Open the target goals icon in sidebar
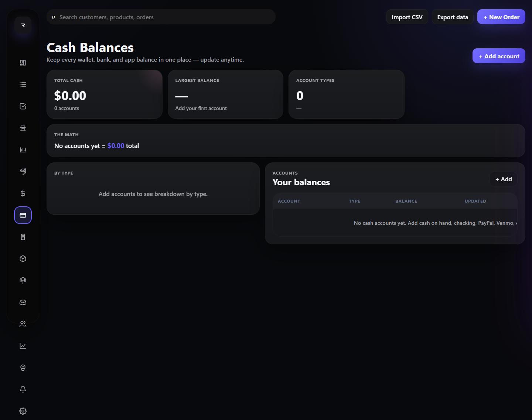532x420 pixels. [x=23, y=172]
